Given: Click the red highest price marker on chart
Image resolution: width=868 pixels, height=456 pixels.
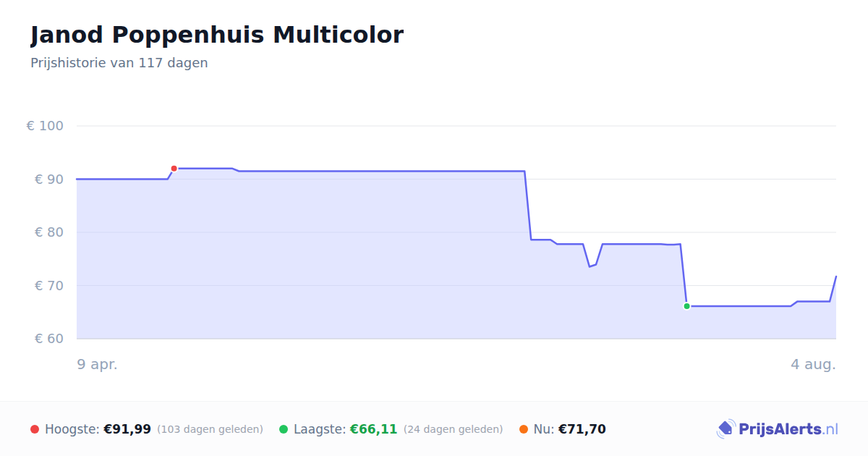Looking at the screenshot, I should (x=174, y=169).
